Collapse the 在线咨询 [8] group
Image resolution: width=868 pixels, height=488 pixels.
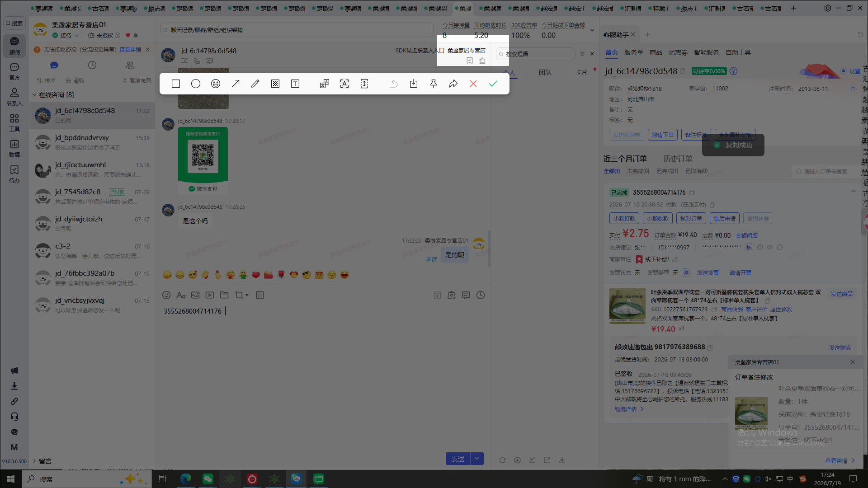coord(34,95)
